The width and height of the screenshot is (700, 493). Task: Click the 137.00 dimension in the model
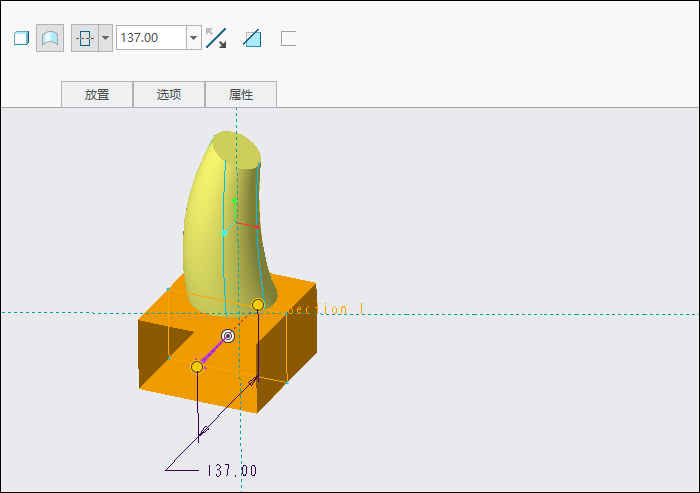click(232, 471)
